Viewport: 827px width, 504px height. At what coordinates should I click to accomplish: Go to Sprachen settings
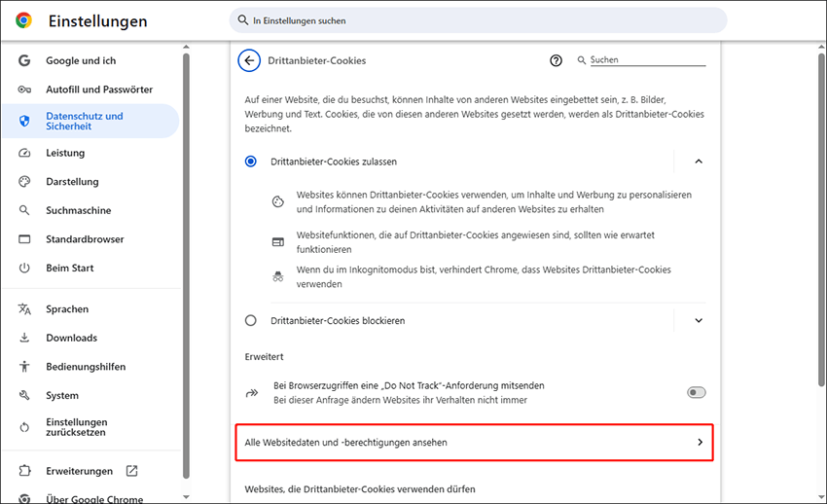coord(67,309)
